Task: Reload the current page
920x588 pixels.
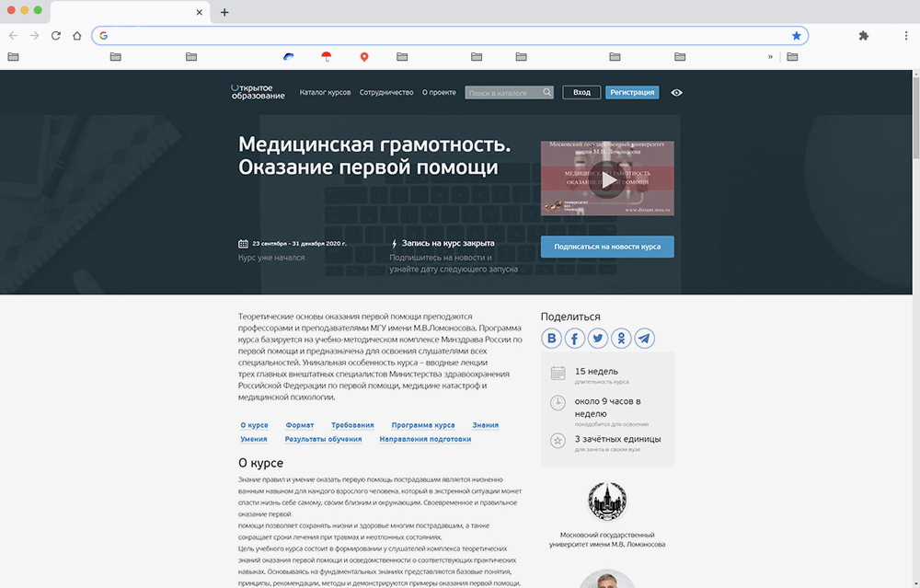Action: 56,36
